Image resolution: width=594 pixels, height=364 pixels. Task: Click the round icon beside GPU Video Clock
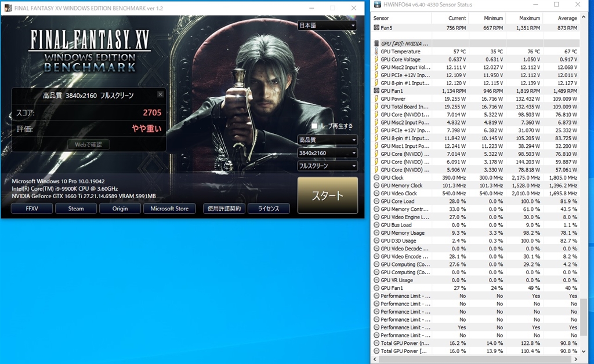(x=376, y=194)
